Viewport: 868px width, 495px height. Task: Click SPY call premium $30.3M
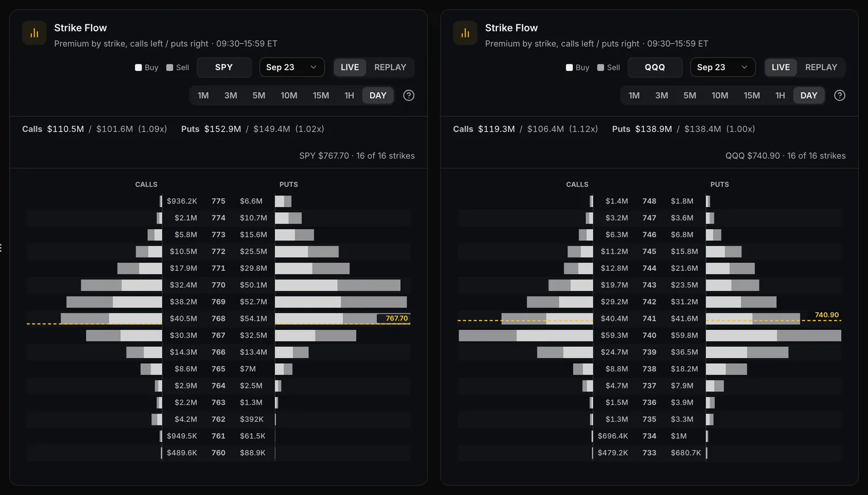pyautogui.click(x=183, y=335)
